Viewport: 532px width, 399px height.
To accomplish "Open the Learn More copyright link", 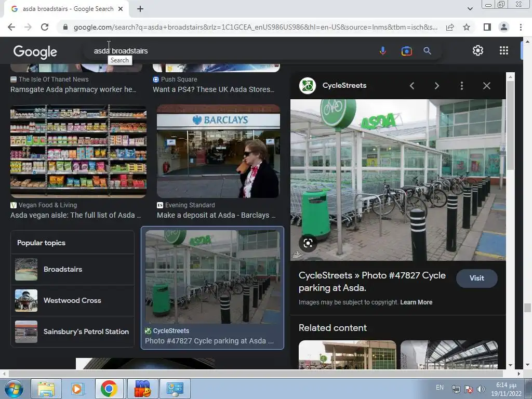I will tap(416, 302).
